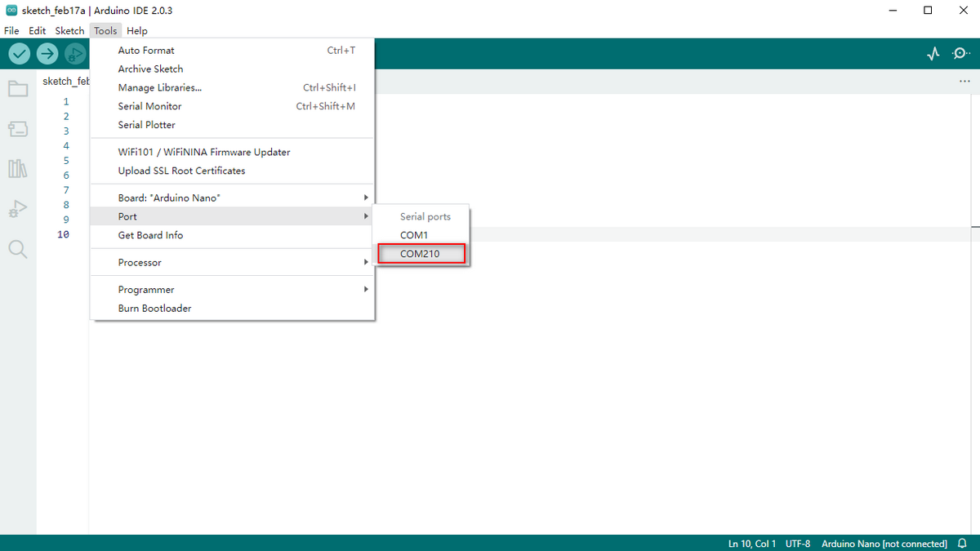The width and height of the screenshot is (980, 551).
Task: Open the Sketch menu
Action: (x=69, y=31)
